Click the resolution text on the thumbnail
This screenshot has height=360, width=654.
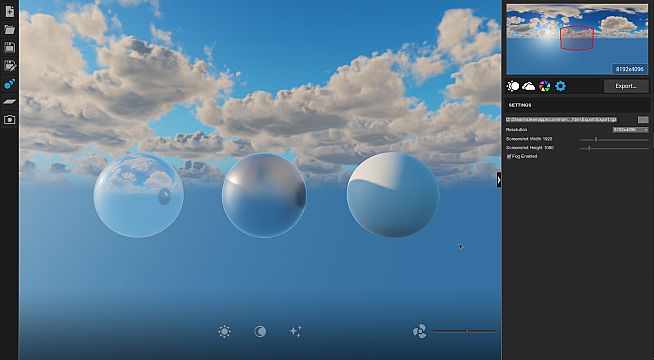coord(630,69)
